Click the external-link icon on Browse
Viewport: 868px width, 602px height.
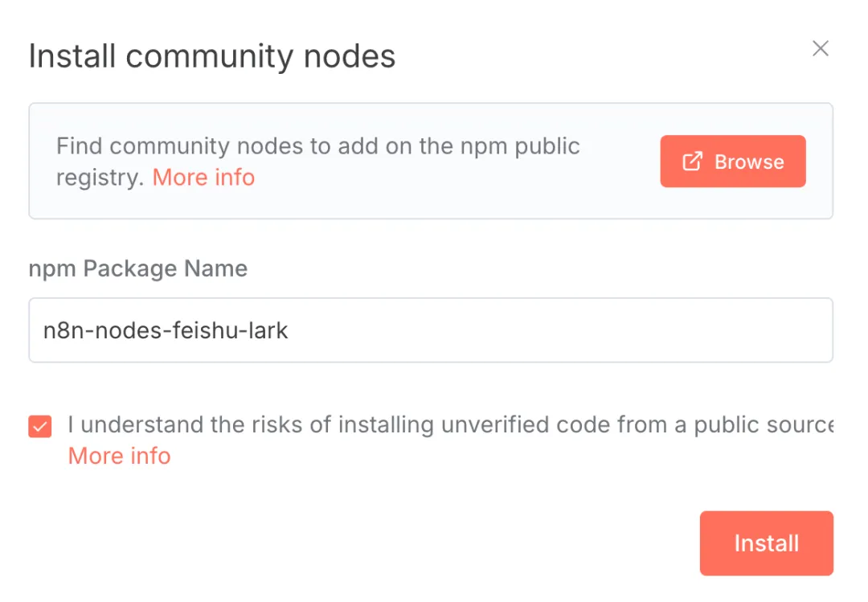(692, 162)
